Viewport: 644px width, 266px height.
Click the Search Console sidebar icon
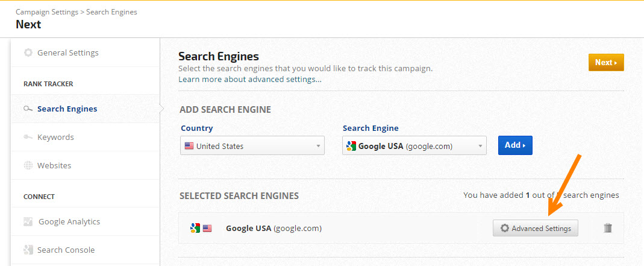(28, 250)
